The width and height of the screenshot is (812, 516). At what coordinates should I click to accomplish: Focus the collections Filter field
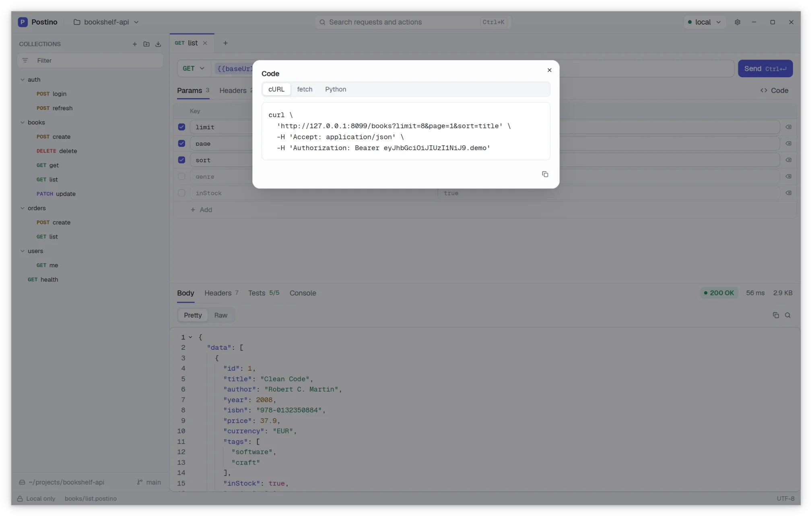tap(90, 60)
